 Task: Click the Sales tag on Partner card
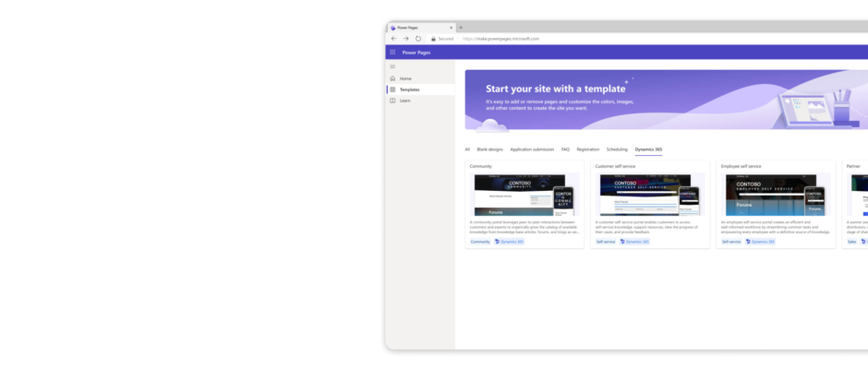point(852,242)
